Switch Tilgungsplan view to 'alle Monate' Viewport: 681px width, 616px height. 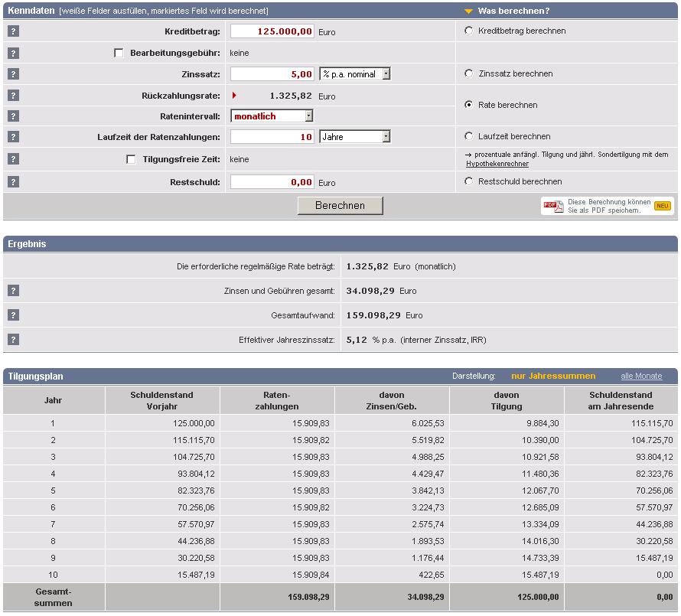pyautogui.click(x=641, y=376)
